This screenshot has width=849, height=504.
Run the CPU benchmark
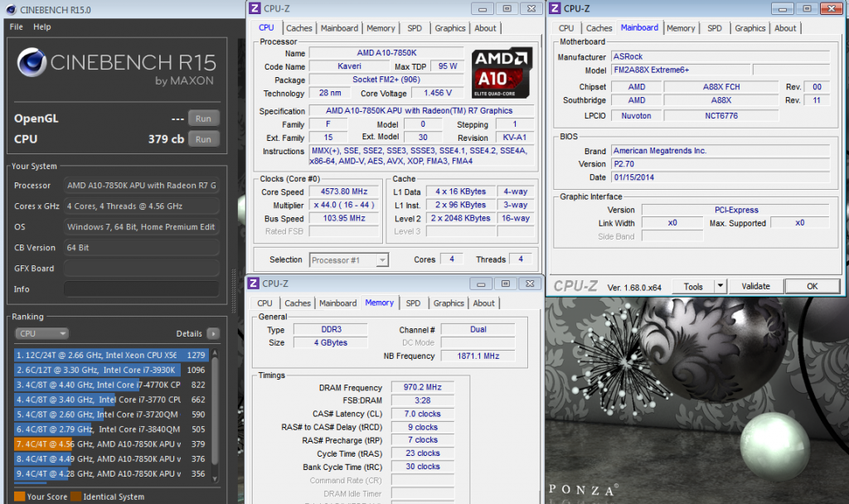coord(203,139)
